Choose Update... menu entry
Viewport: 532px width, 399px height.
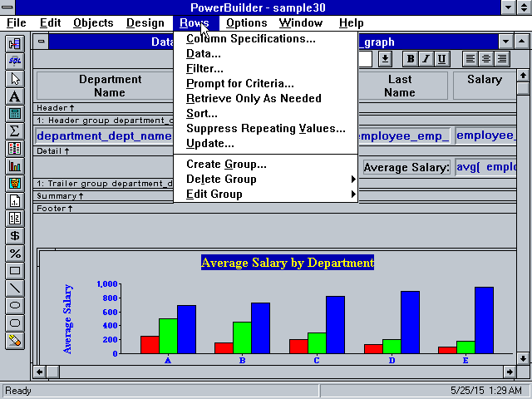[x=265, y=143]
